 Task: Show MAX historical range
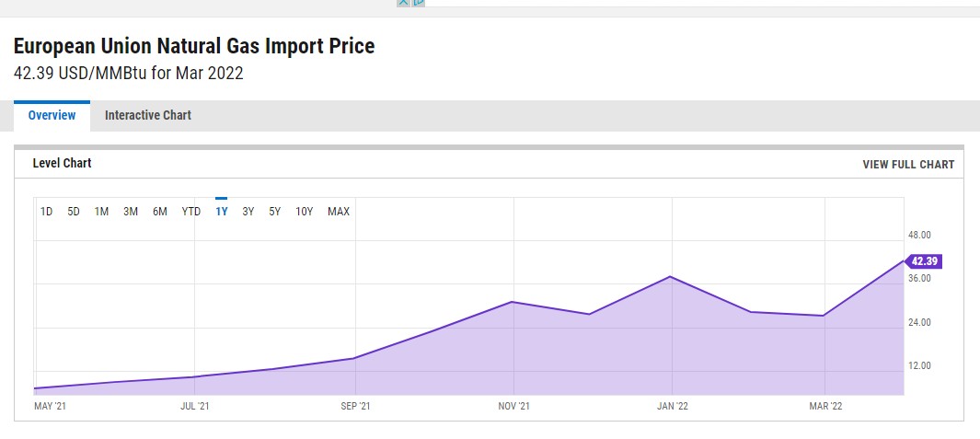pyautogui.click(x=339, y=212)
